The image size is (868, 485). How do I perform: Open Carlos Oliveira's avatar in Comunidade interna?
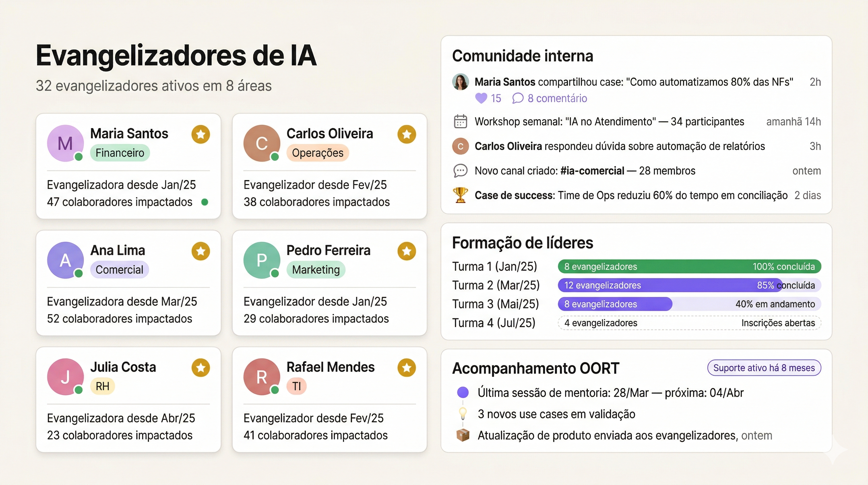[x=460, y=146]
